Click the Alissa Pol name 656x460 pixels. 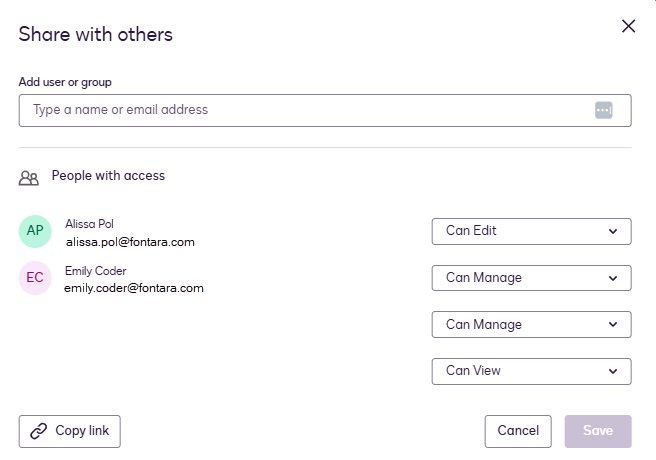(89, 224)
